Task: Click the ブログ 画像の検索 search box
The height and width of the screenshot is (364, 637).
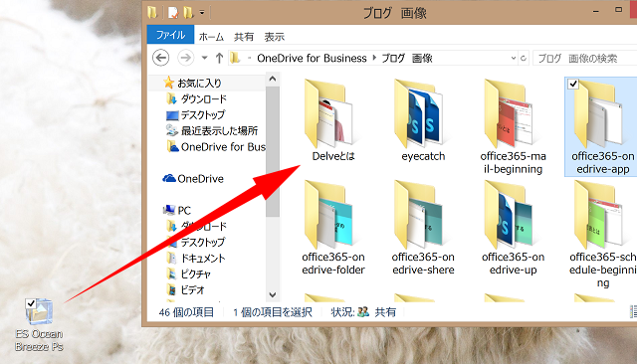Action: [584, 59]
